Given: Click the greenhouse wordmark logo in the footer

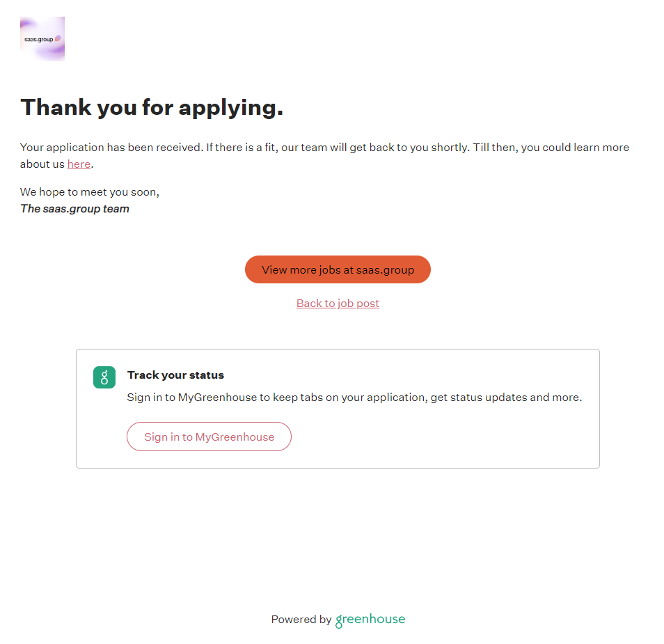Looking at the screenshot, I should (x=370, y=620).
